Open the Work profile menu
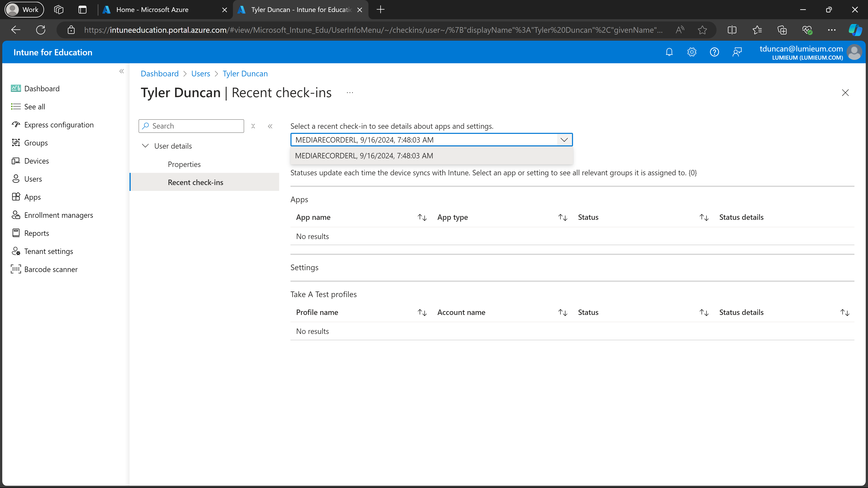 point(24,9)
